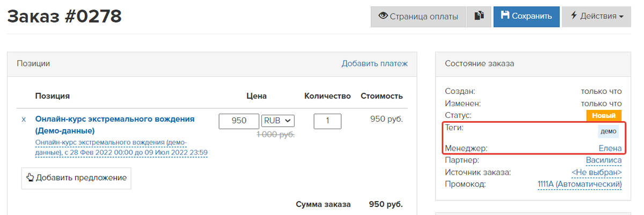
Task: Edit promo code 1111A (Автоматический)
Action: [580, 184]
